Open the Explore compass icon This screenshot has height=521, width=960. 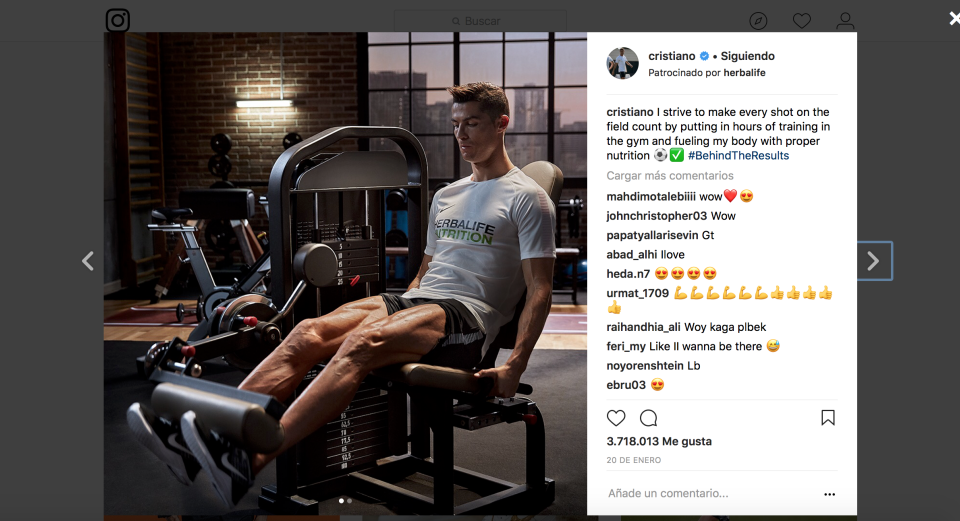(x=758, y=21)
